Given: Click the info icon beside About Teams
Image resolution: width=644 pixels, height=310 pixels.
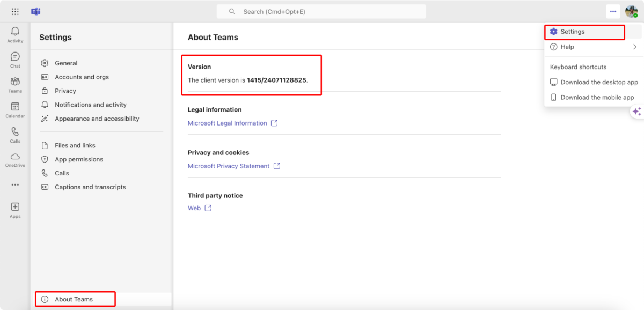Looking at the screenshot, I should coord(45,299).
